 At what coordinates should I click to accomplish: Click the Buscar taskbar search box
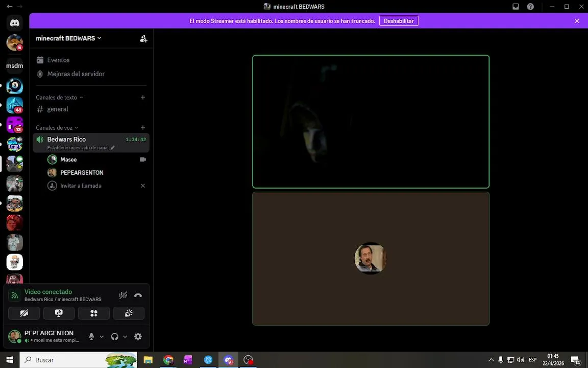point(79,360)
